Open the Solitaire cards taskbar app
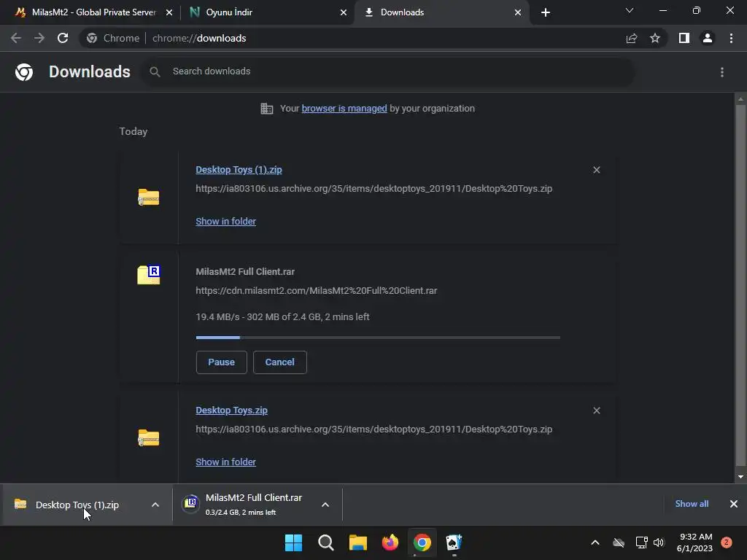The image size is (747, 560). (x=454, y=542)
